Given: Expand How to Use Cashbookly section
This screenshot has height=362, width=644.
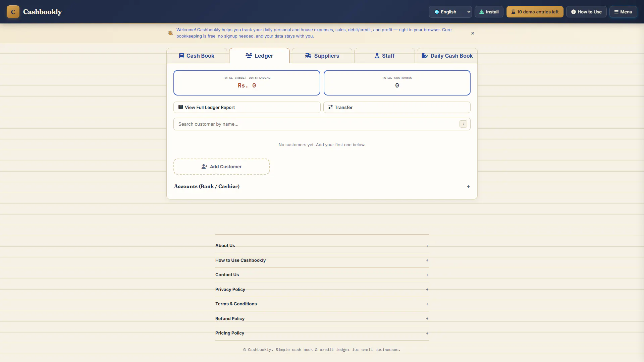Looking at the screenshot, I should point(322,260).
